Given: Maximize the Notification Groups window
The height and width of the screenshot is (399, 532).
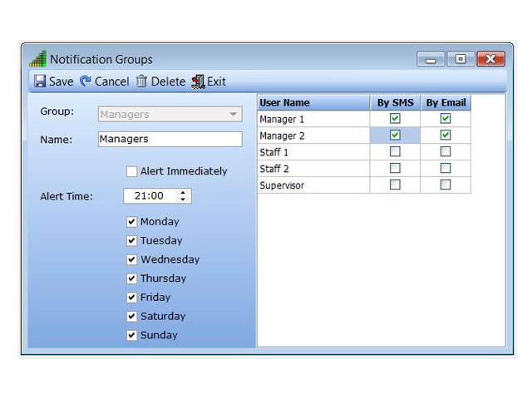Looking at the screenshot, I should (460, 59).
